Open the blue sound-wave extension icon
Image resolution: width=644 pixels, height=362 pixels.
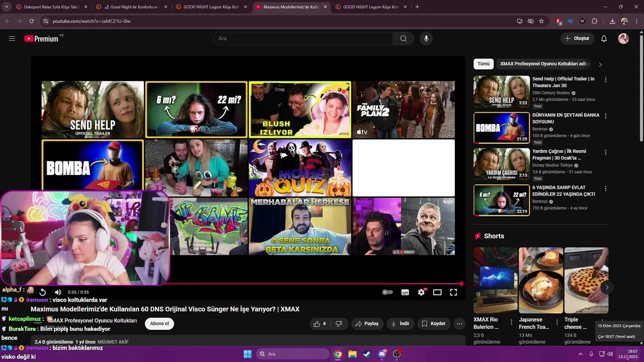tap(571, 21)
